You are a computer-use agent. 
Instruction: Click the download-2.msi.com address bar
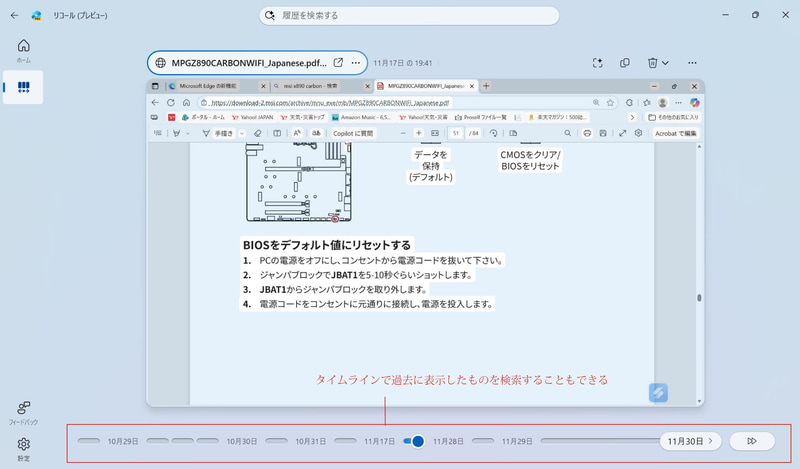[x=408, y=103]
